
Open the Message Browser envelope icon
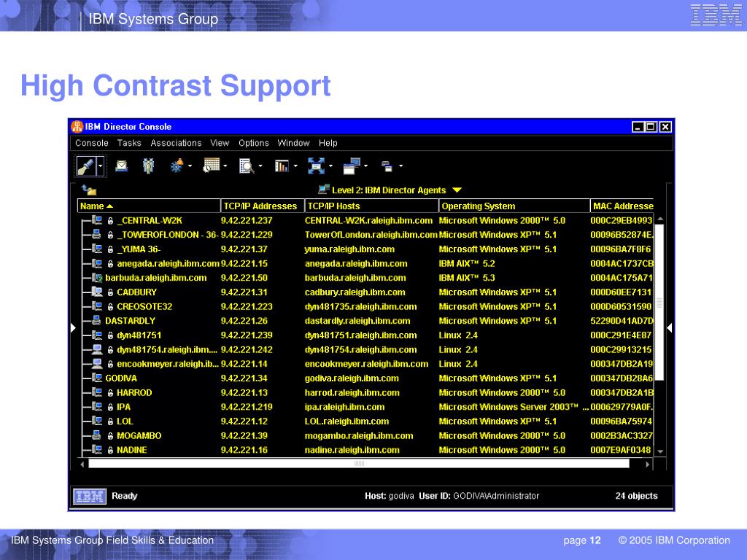[x=122, y=166]
